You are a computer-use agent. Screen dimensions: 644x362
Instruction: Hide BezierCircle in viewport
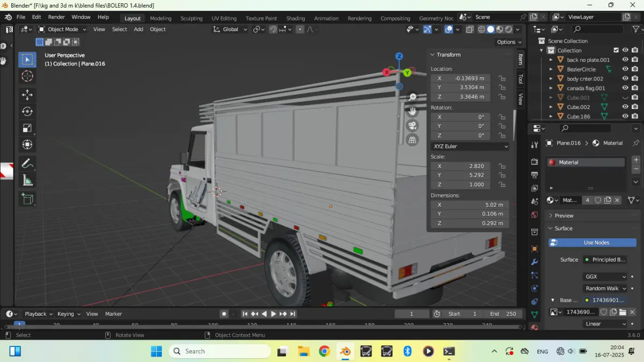625,69
